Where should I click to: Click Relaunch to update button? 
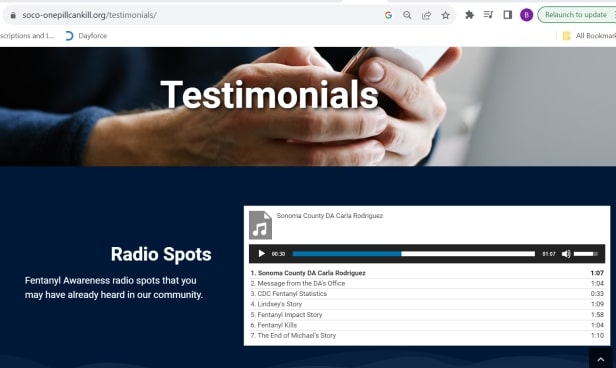coord(576,15)
